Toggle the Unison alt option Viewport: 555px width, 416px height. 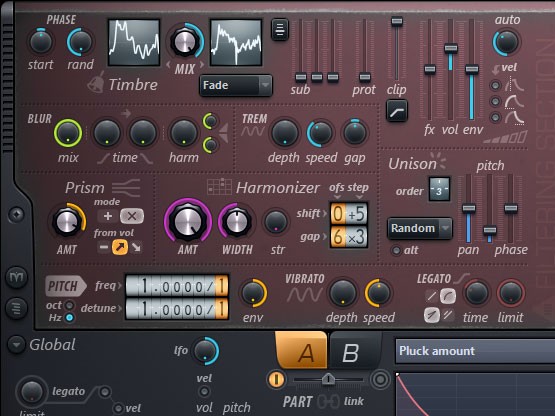pos(396,250)
